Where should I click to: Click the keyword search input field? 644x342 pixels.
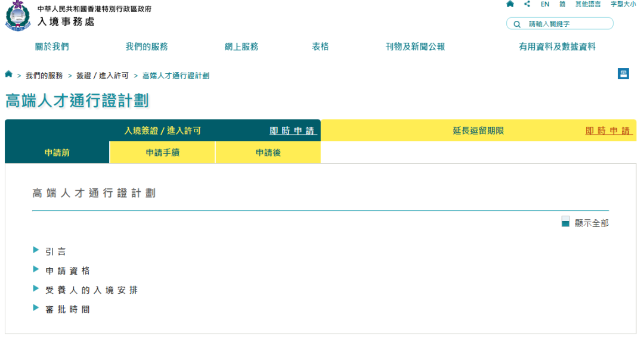click(566, 24)
